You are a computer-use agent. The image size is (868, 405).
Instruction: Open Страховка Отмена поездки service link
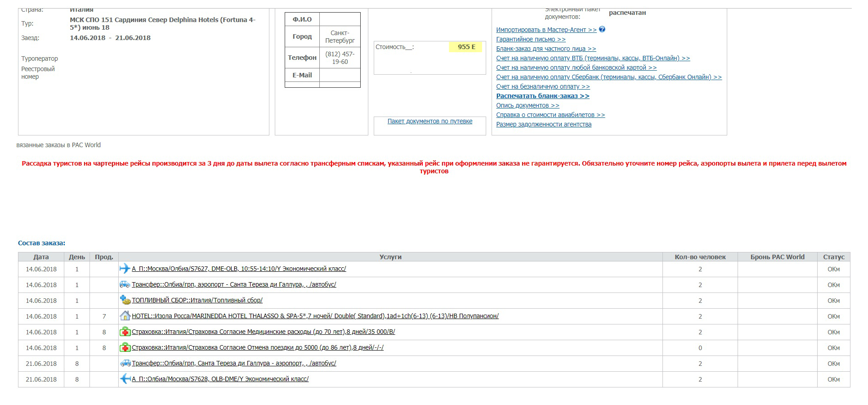pos(258,347)
